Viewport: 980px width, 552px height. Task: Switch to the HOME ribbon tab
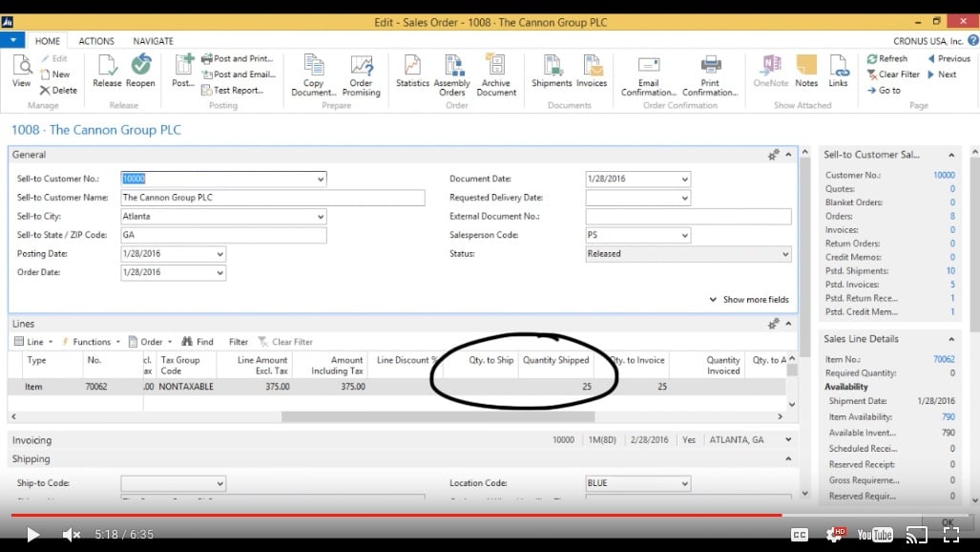[48, 41]
